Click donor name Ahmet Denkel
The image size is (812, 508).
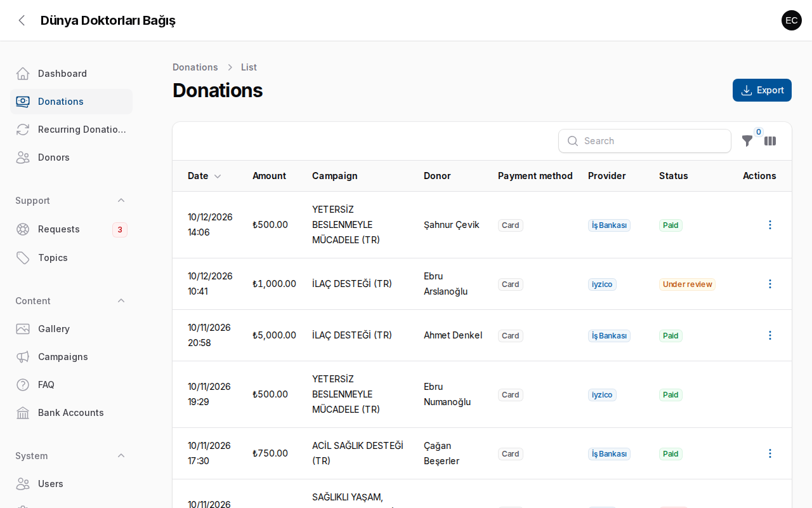(x=453, y=335)
